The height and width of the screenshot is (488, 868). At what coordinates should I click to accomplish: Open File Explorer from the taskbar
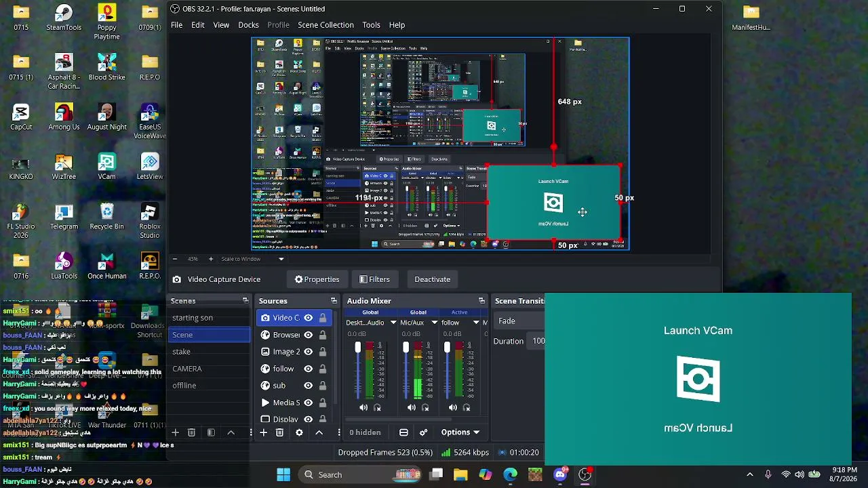[460, 474]
